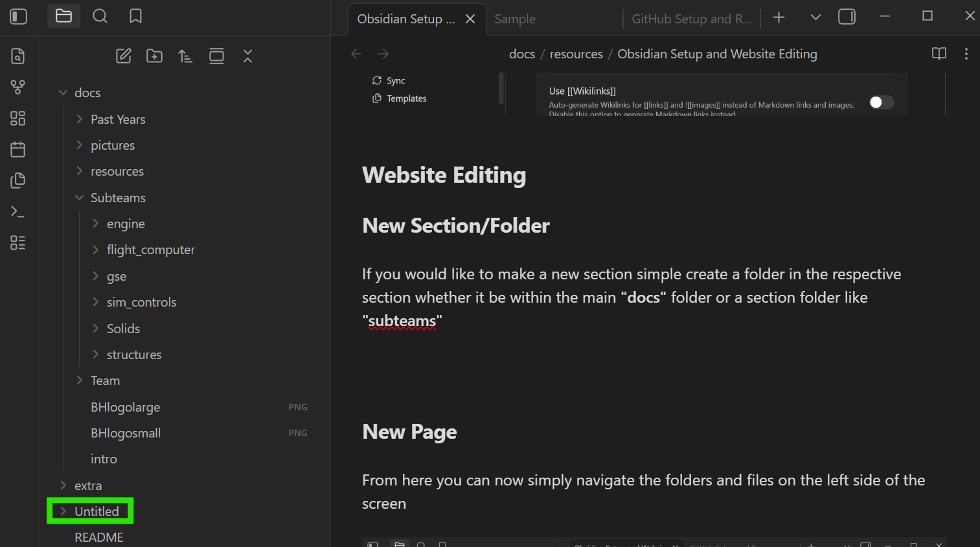
Task: Close the Obsidian Setup tab
Action: (470, 19)
